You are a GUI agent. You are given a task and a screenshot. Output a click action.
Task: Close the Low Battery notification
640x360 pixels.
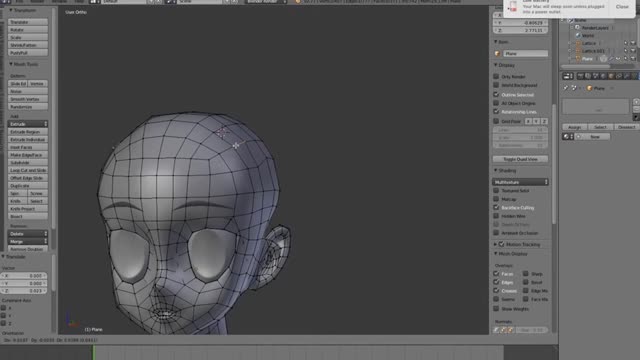tap(622, 7)
